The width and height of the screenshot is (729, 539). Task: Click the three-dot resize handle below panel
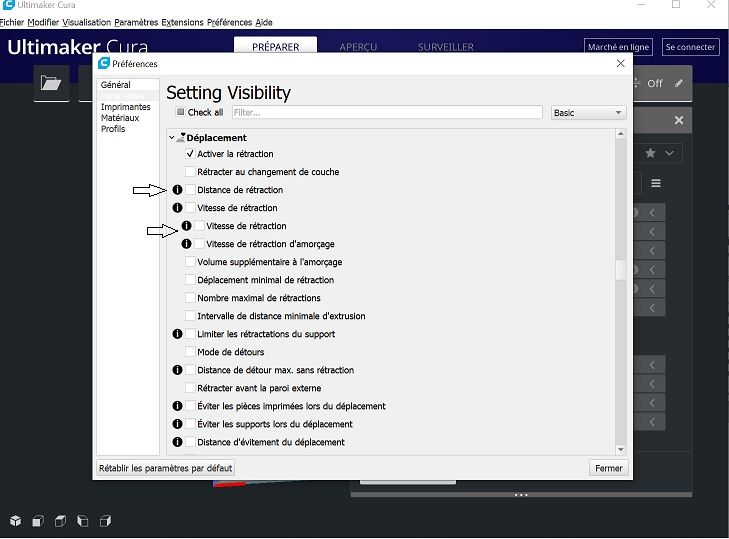point(521,495)
